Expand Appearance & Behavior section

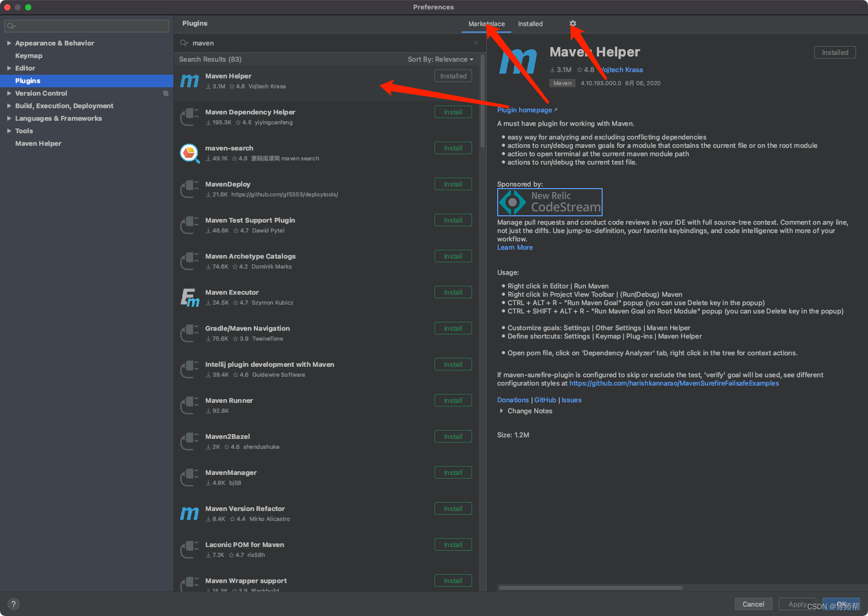click(x=9, y=43)
